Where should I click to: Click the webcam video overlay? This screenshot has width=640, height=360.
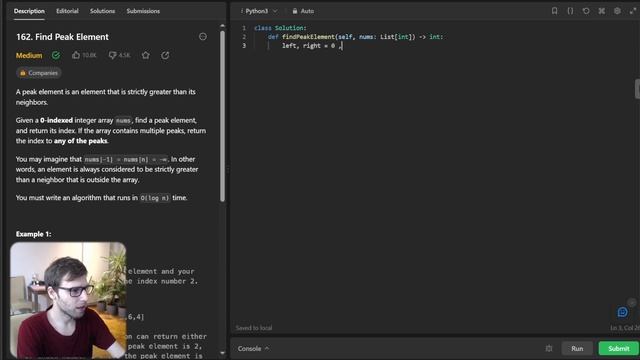tap(68, 300)
